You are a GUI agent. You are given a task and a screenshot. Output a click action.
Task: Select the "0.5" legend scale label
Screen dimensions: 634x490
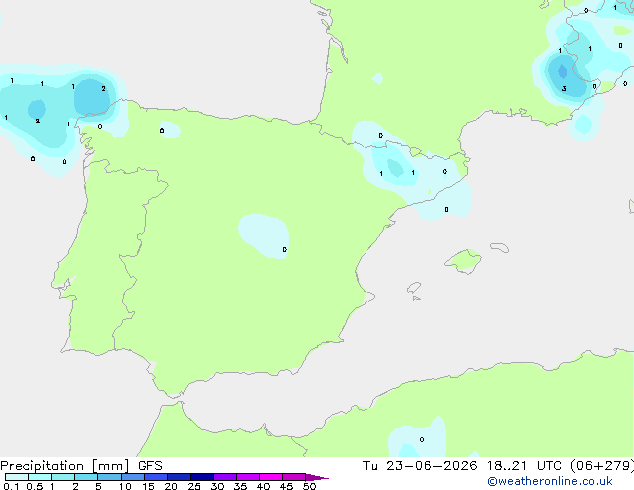click(34, 486)
